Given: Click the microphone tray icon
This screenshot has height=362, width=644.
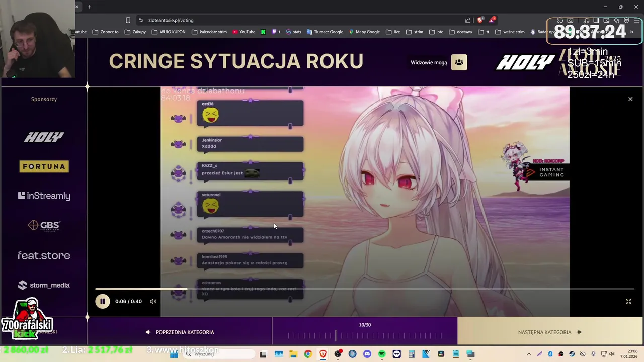Looking at the screenshot, I should 593,354.
